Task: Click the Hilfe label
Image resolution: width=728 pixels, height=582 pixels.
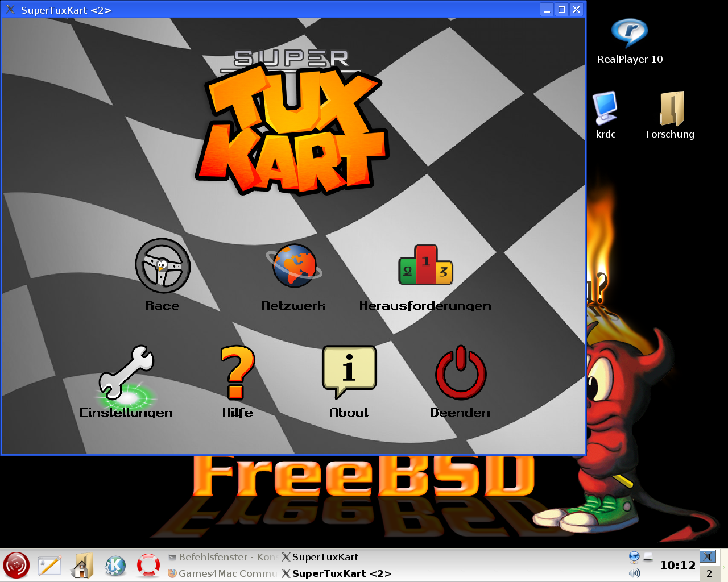Action: click(x=238, y=413)
